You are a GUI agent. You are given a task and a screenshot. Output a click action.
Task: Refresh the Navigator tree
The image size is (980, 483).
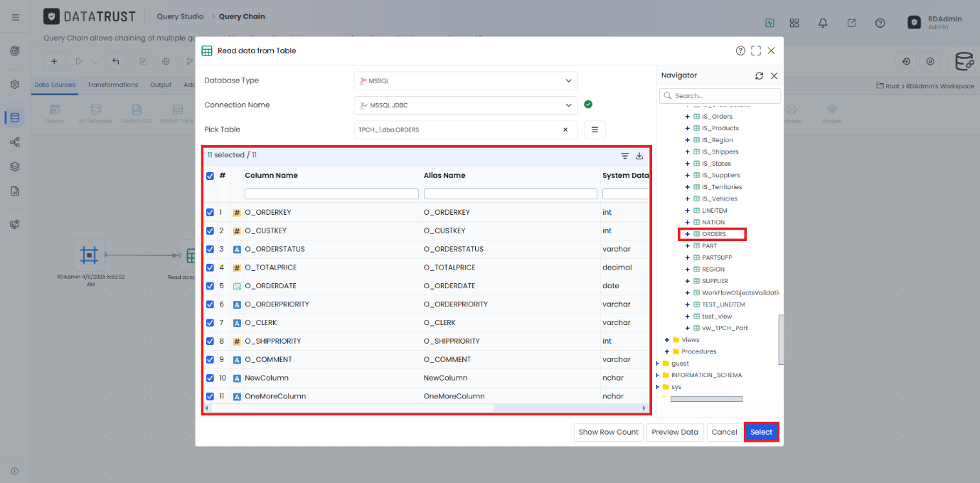coord(760,75)
